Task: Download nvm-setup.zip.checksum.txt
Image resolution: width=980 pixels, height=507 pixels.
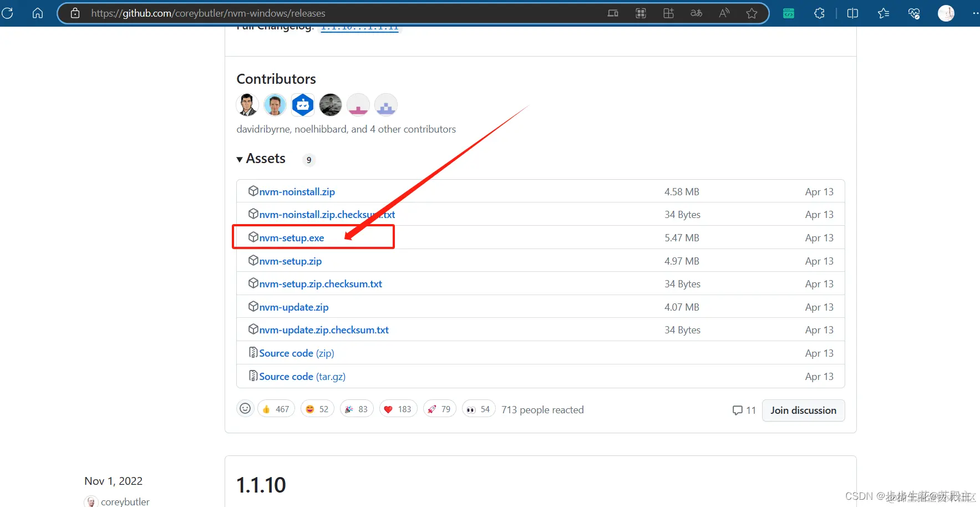Action: pyautogui.click(x=321, y=283)
